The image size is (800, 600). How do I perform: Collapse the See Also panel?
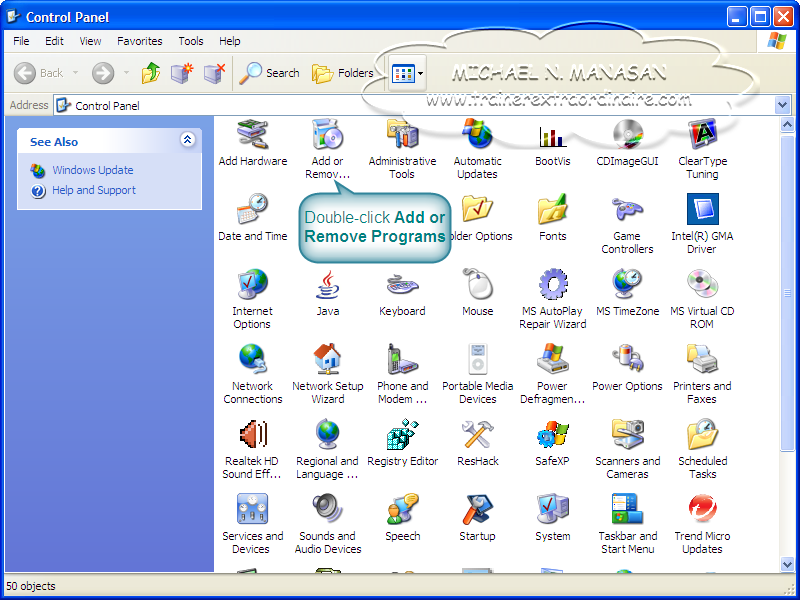pos(187,141)
